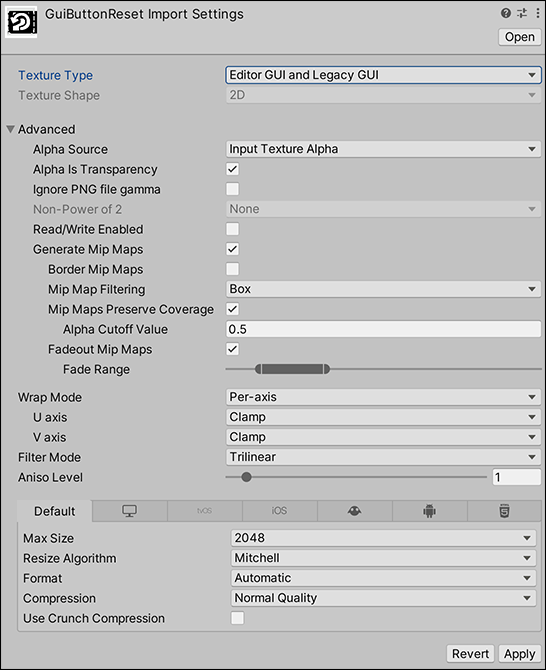This screenshot has width=546, height=670.
Task: Toggle Mip Maps Preserve Coverage checkbox
Action: tap(233, 309)
